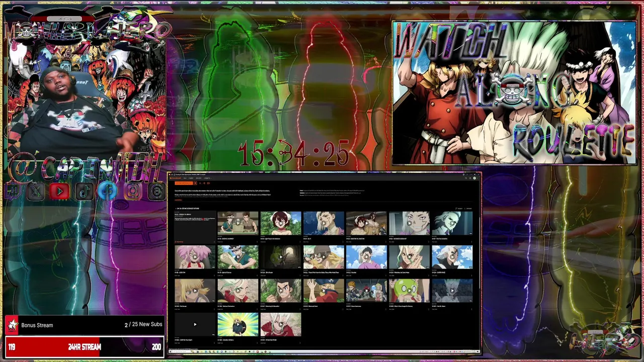
Task: Click the orange Start Watching button
Action: 184,183
